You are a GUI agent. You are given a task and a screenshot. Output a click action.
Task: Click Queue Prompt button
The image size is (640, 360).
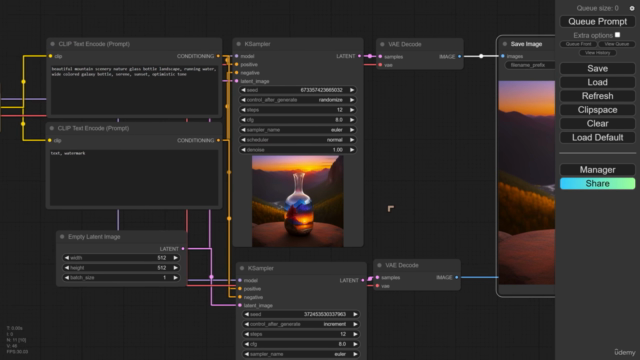(x=598, y=22)
